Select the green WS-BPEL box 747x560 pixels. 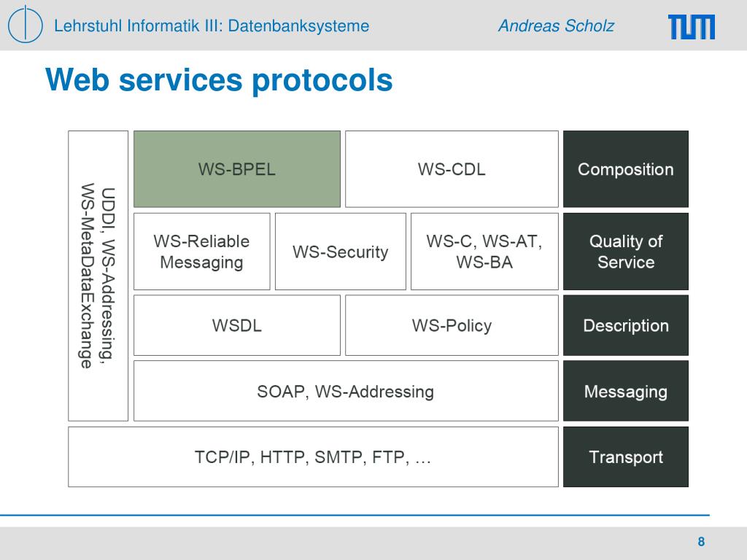[x=237, y=169]
